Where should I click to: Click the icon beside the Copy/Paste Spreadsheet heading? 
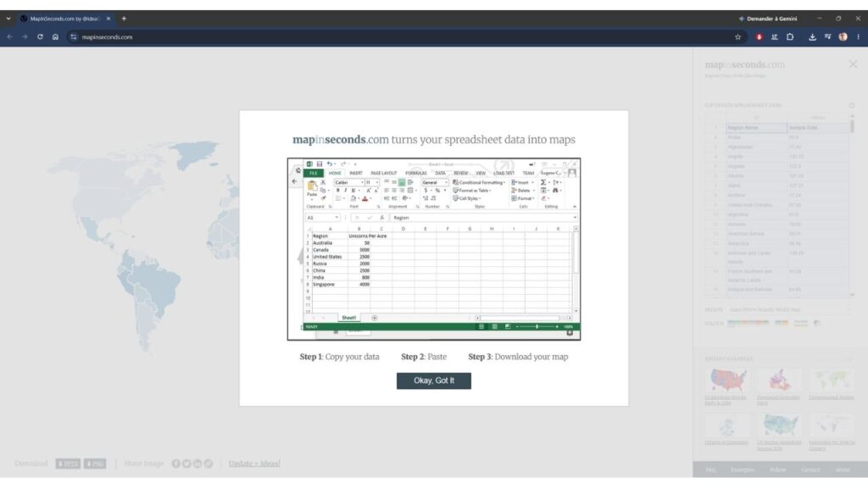pos(851,105)
